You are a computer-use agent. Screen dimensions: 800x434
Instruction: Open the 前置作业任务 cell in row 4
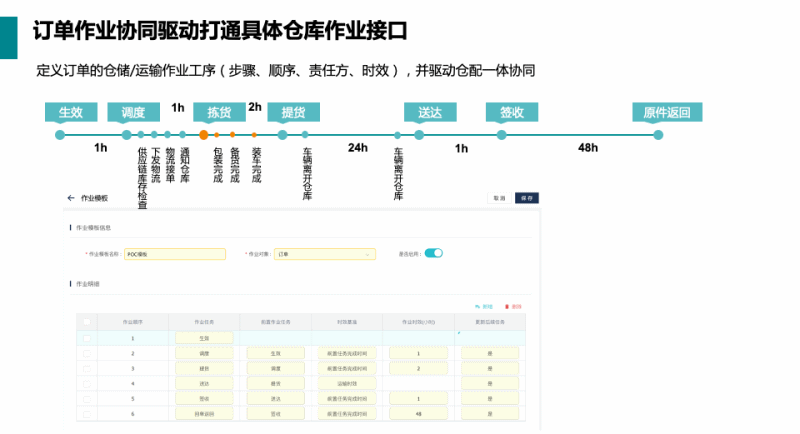tap(275, 383)
